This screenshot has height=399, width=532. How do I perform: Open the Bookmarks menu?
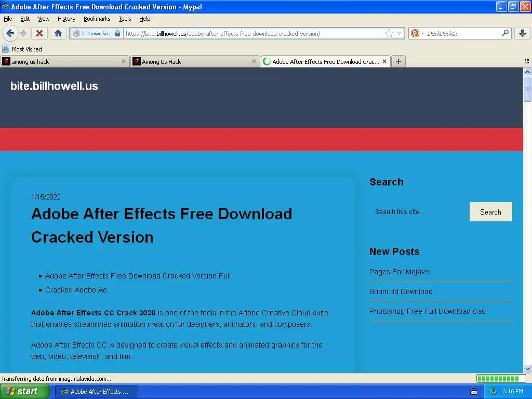(x=97, y=19)
